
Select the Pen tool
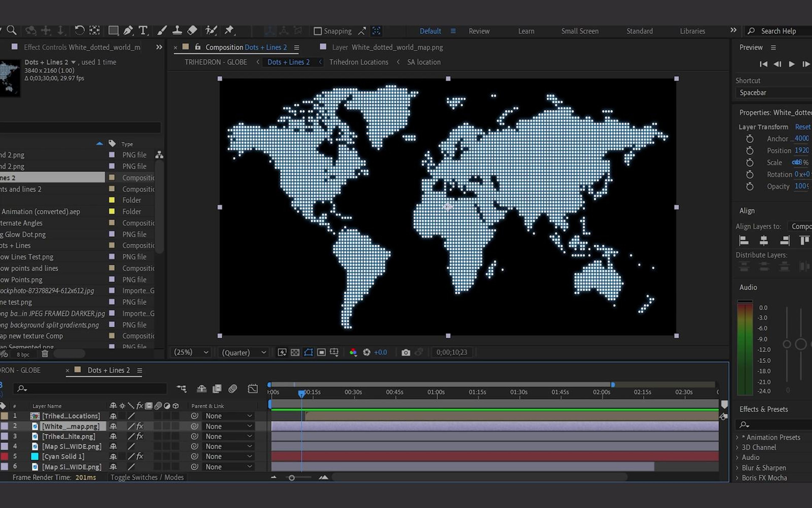point(128,30)
